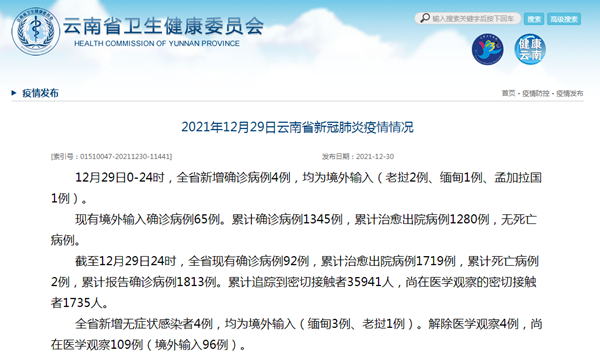Image resolution: width=600 pixels, height=361 pixels.
Task: Click the index number 01510047-20211230-11441
Action: [x=111, y=156]
